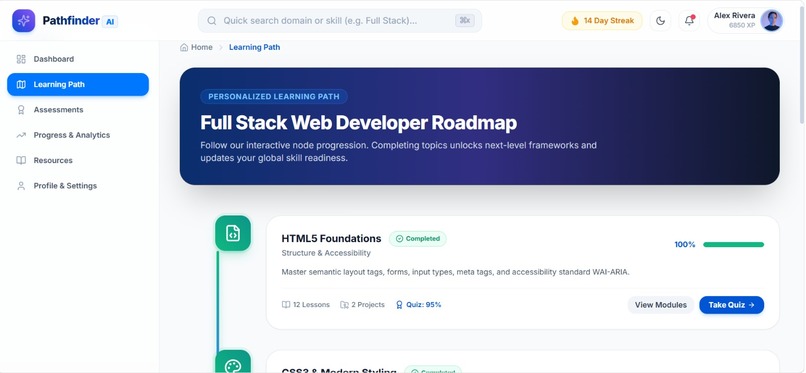This screenshot has height=373, width=806.
Task: Click Pathfinder brand name
Action: pyautogui.click(x=71, y=21)
